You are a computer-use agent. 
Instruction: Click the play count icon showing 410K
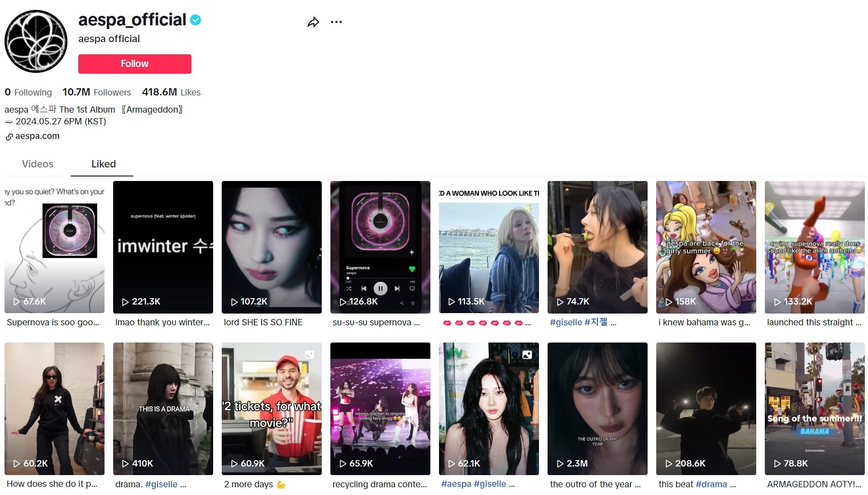click(126, 463)
